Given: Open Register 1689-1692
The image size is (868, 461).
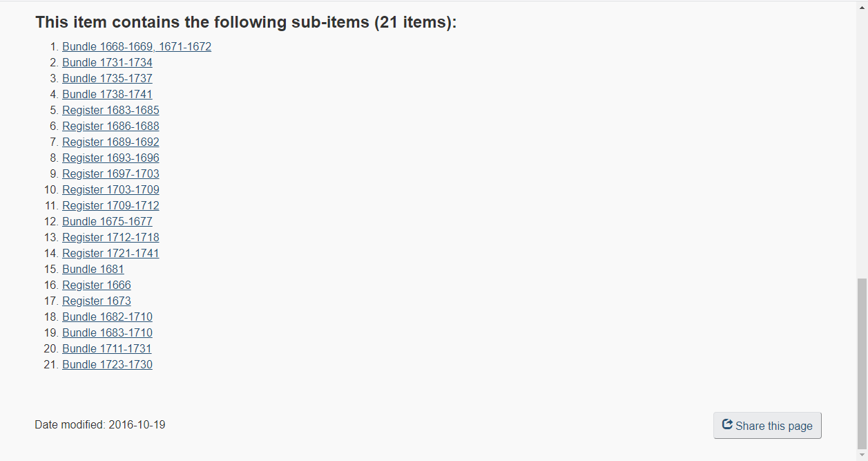Looking at the screenshot, I should coord(110,142).
